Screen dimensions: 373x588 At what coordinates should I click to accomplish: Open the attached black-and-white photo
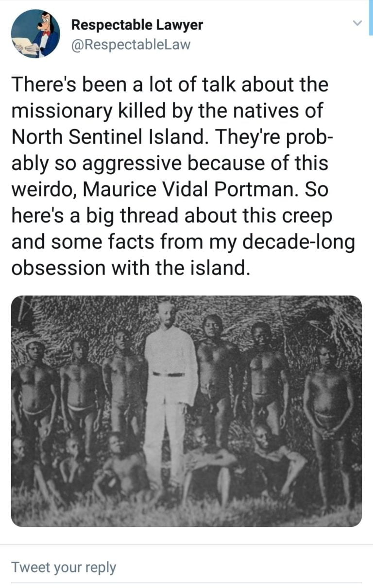pyautogui.click(x=186, y=410)
